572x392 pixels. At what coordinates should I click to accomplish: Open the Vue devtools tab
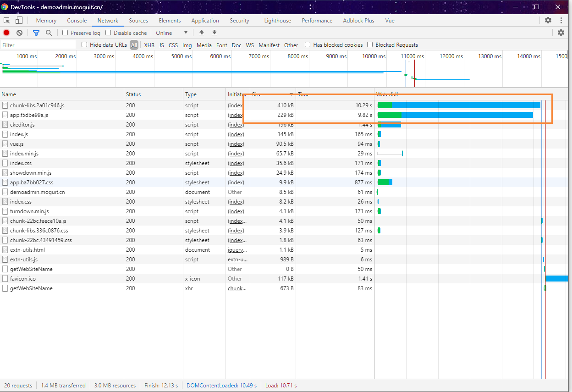[390, 21]
